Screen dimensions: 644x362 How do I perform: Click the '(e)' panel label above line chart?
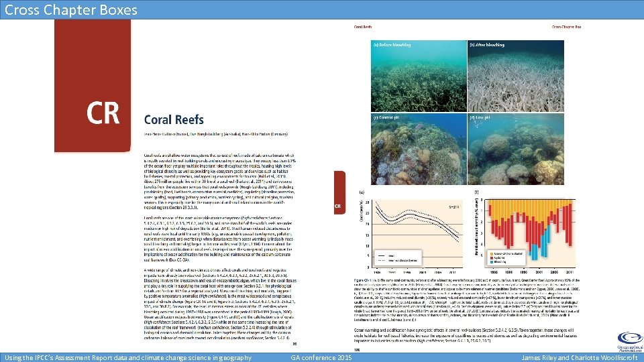(362, 192)
